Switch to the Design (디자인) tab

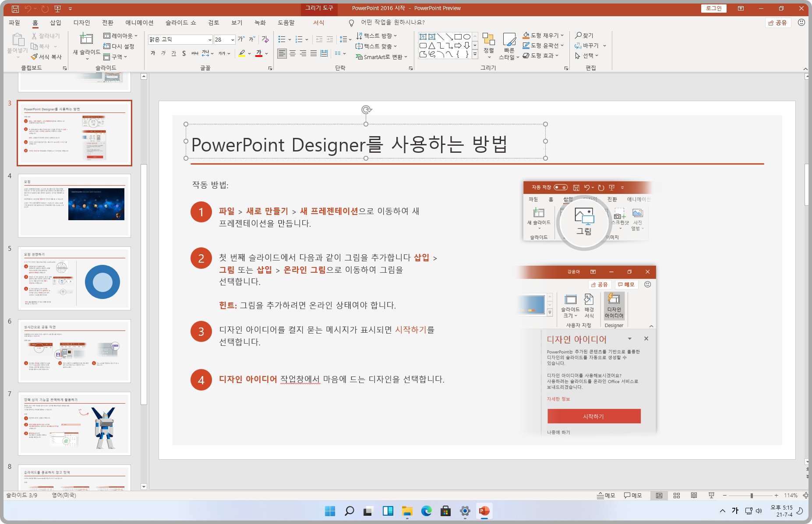pyautogui.click(x=81, y=23)
